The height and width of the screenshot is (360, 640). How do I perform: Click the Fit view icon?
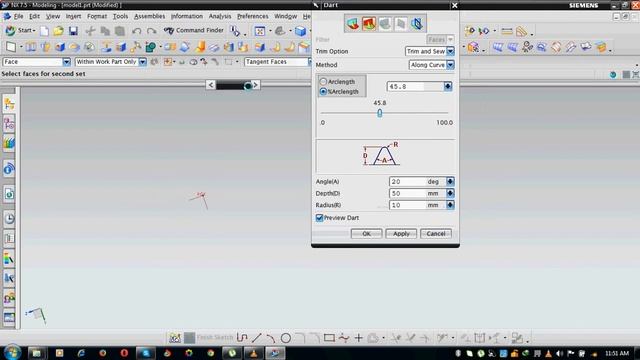coord(260,31)
